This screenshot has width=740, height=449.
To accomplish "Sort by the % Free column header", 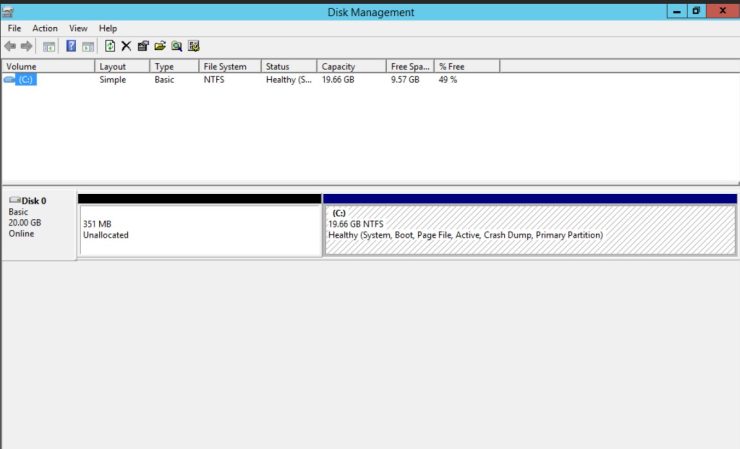I will pyautogui.click(x=467, y=67).
